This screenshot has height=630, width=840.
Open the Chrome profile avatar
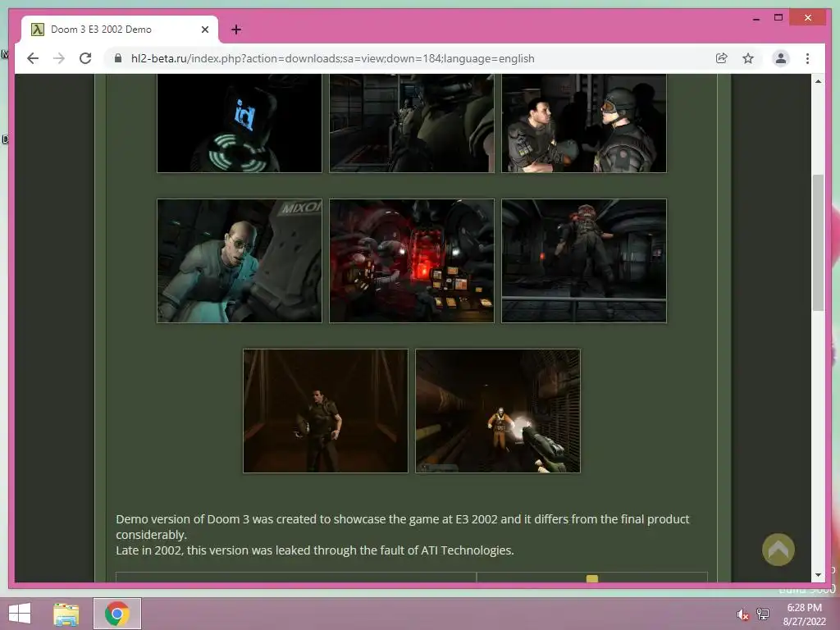point(781,58)
